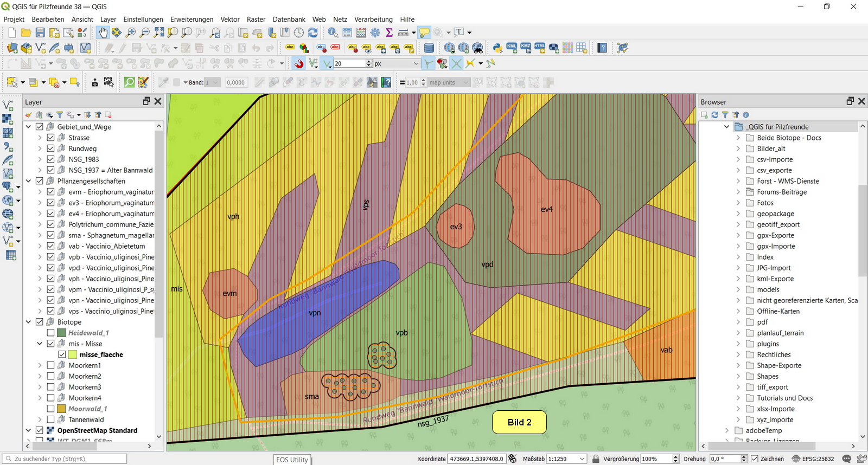Click the yellow misse_flaeche color swatch

73,354
